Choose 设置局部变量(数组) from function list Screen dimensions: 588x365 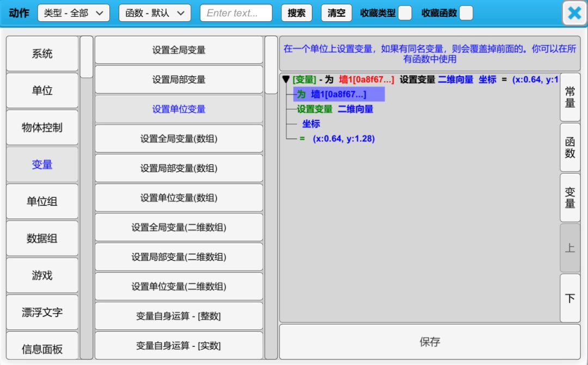point(179,168)
